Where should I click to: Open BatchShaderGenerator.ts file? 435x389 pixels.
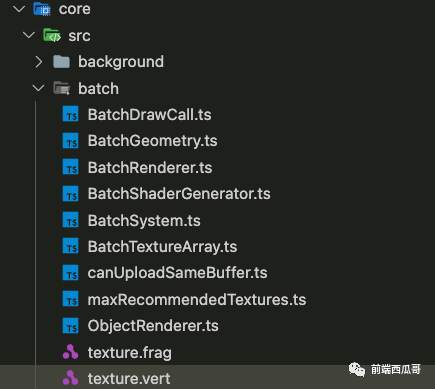(179, 194)
